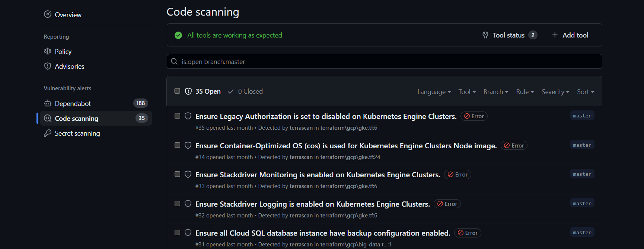Open the Severity filter dropdown
This screenshot has height=249, width=644.
point(555,92)
